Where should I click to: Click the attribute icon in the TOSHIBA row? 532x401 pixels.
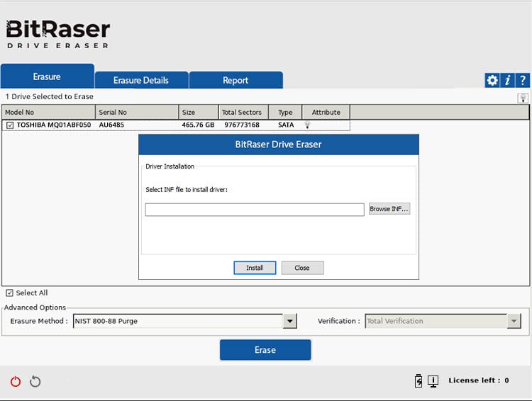pyautogui.click(x=307, y=125)
